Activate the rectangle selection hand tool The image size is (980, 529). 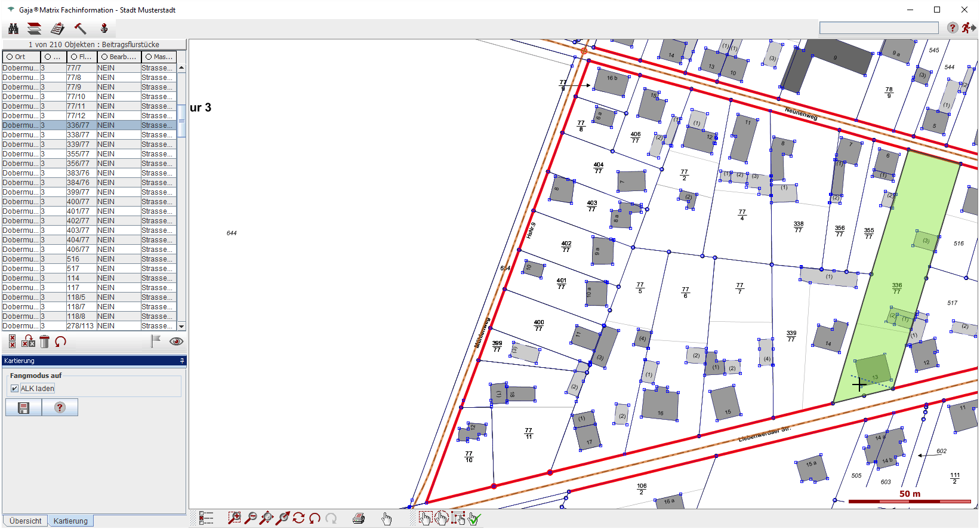point(425,518)
